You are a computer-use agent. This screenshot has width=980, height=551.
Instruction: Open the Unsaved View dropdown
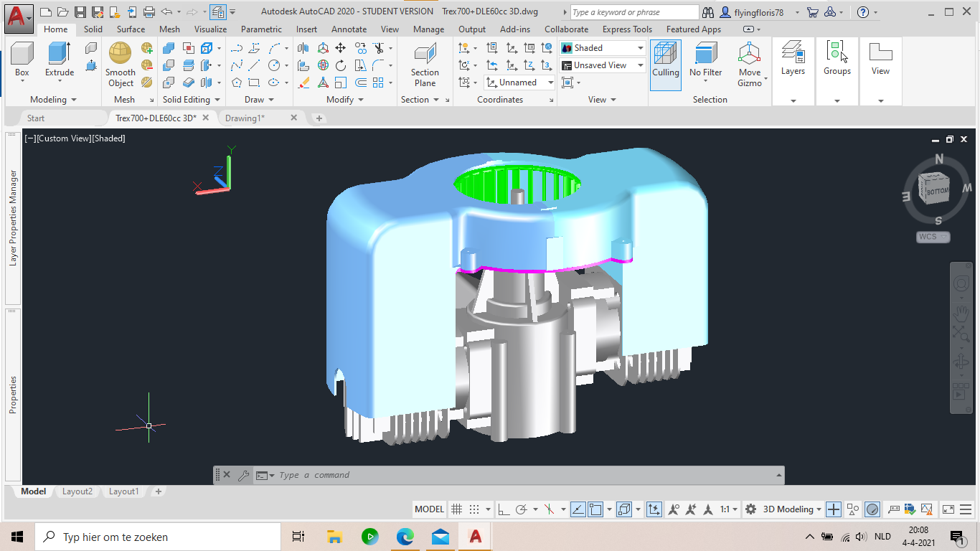(x=603, y=65)
